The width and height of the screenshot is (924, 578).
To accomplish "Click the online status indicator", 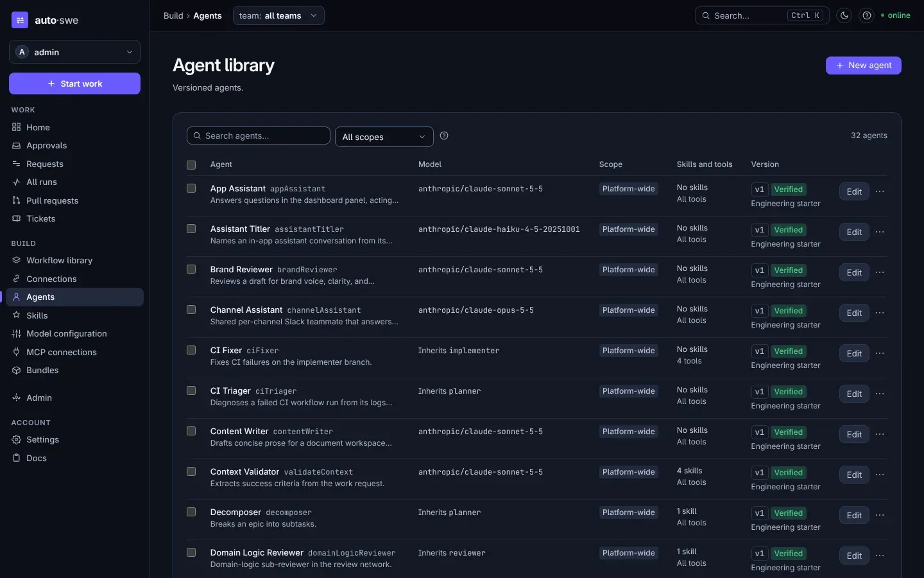I will coord(896,15).
